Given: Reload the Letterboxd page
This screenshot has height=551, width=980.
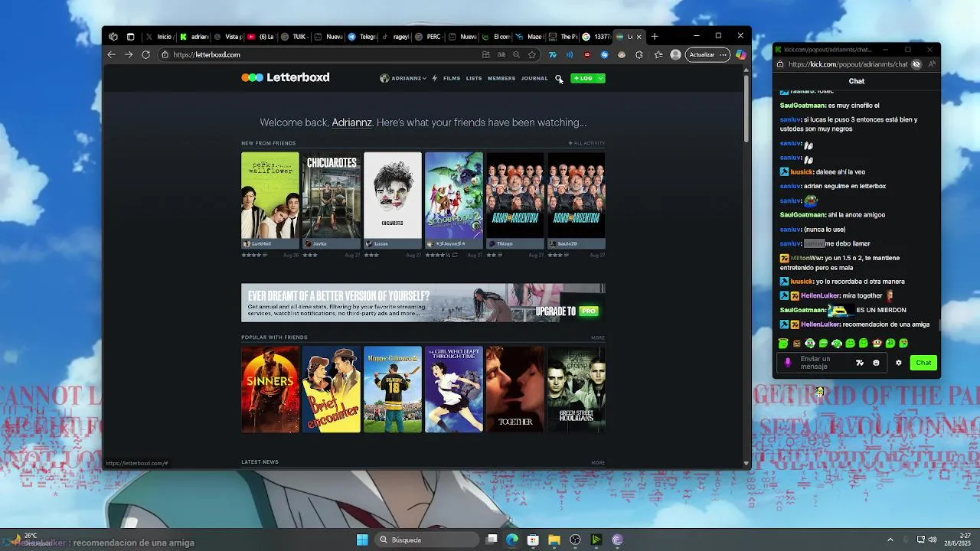Looking at the screenshot, I should pos(145,54).
